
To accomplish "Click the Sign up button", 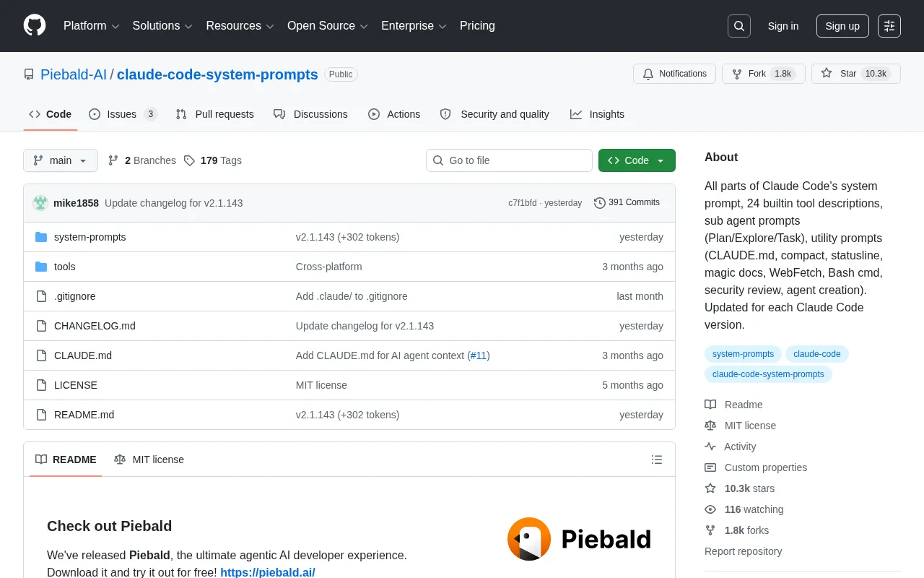I will pyautogui.click(x=842, y=26).
